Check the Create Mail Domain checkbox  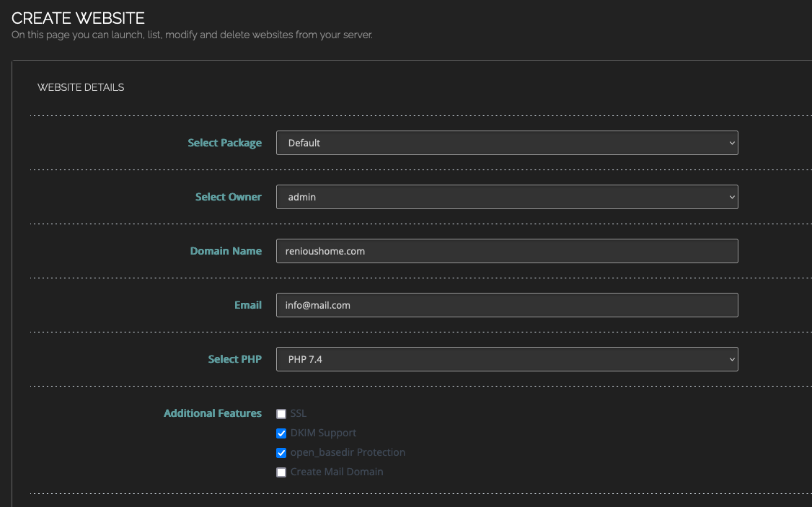(x=281, y=472)
